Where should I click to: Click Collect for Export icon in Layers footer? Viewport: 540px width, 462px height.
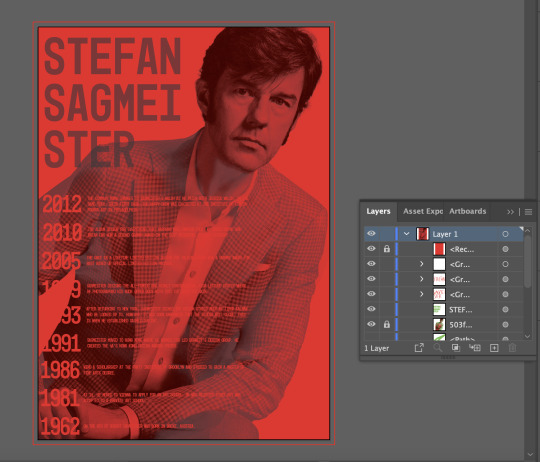[419, 348]
